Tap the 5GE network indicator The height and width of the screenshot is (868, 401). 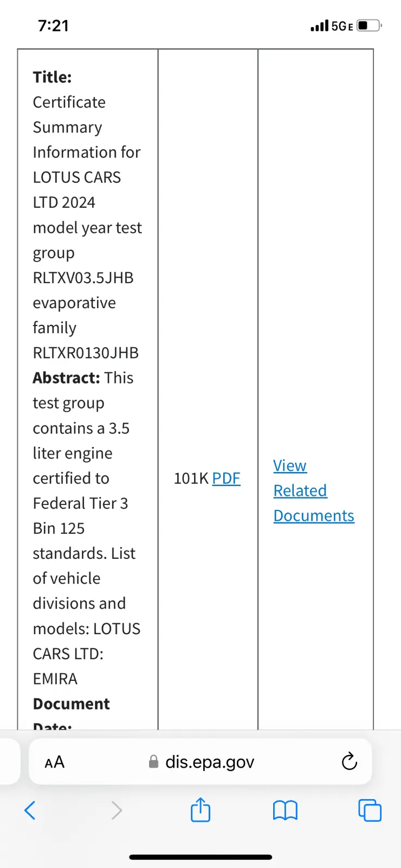coord(342,26)
